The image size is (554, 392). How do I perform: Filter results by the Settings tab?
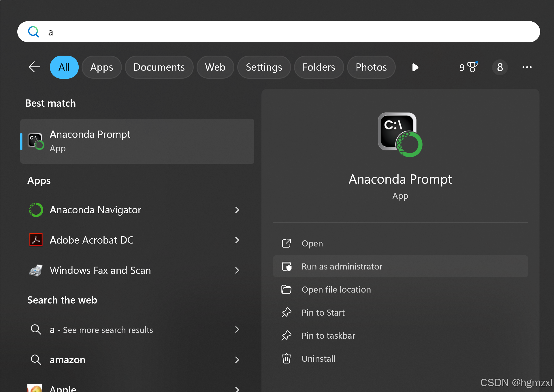[x=264, y=67]
